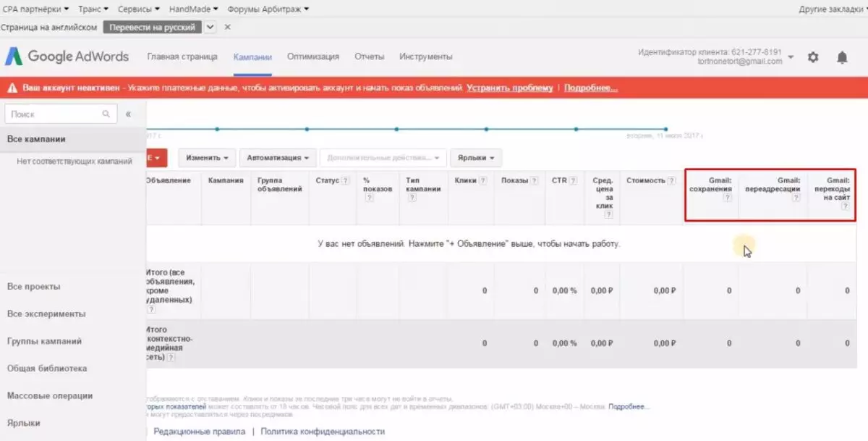Select Все кампании in sidebar
The width and height of the screenshot is (868, 441).
coord(72,139)
